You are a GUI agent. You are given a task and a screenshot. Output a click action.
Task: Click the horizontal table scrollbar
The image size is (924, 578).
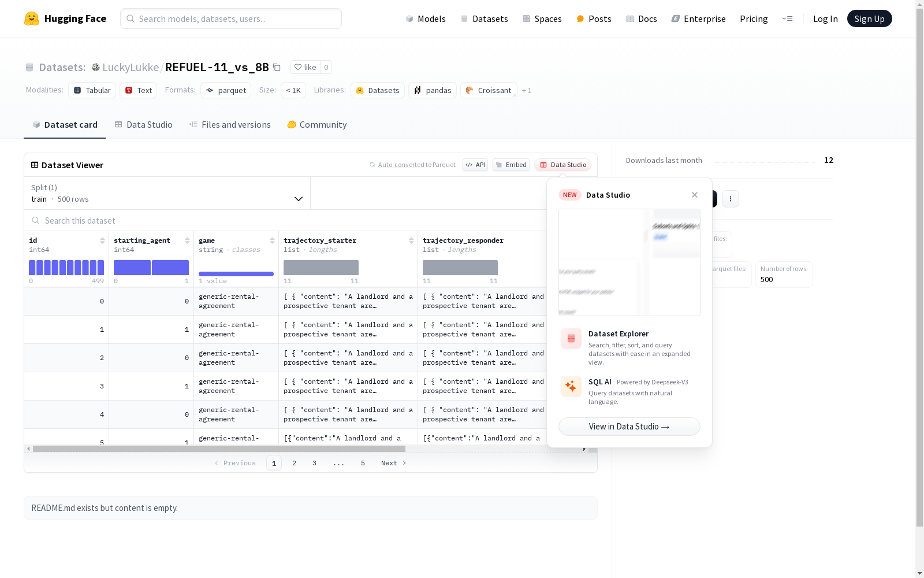[x=219, y=449]
